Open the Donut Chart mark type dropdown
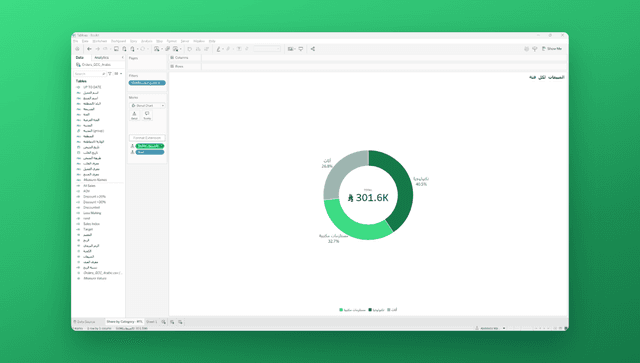 pos(147,105)
